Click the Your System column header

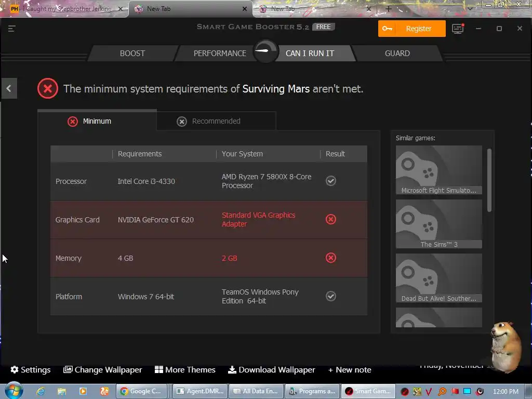(x=242, y=154)
